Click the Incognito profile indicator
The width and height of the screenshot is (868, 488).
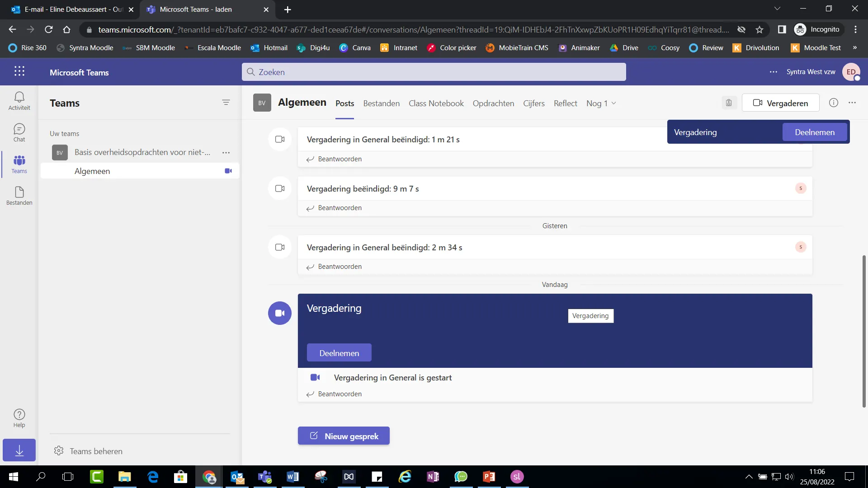pos(819,29)
